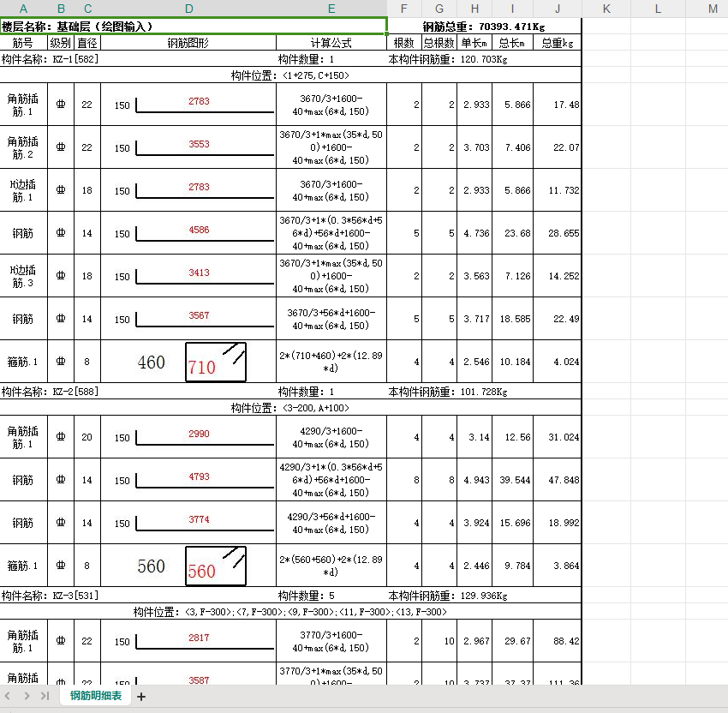Add a new sheet with the plus button
The width and height of the screenshot is (728, 713).
[x=141, y=696]
